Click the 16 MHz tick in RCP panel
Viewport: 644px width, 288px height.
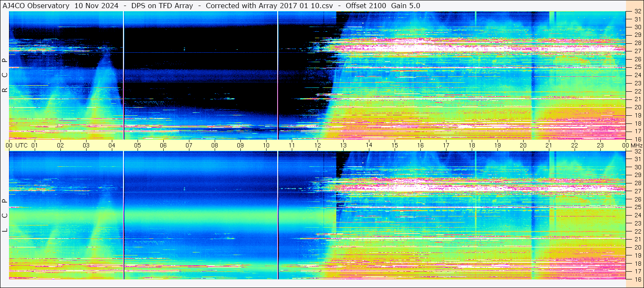pos(637,139)
